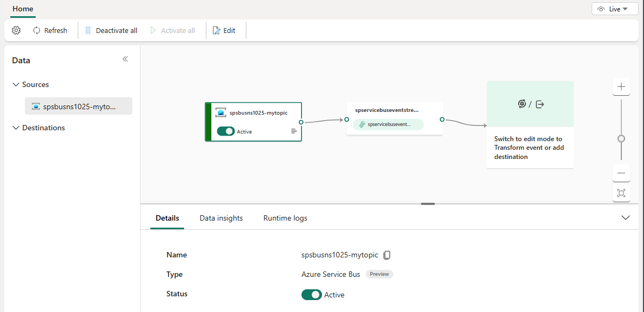This screenshot has width=644, height=312.
Task: Click the Refresh toolbar button
Action: click(x=50, y=30)
